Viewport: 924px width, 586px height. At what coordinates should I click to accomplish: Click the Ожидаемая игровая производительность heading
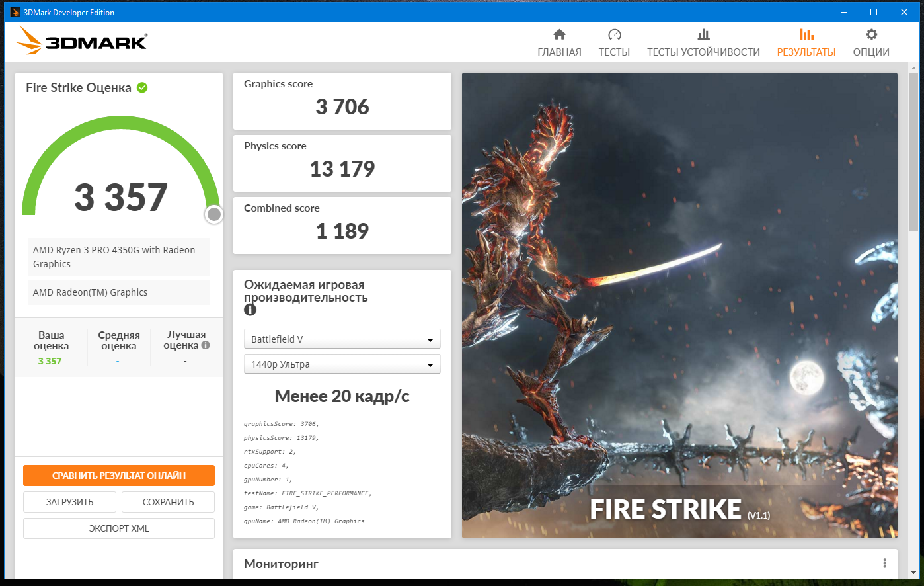click(305, 291)
